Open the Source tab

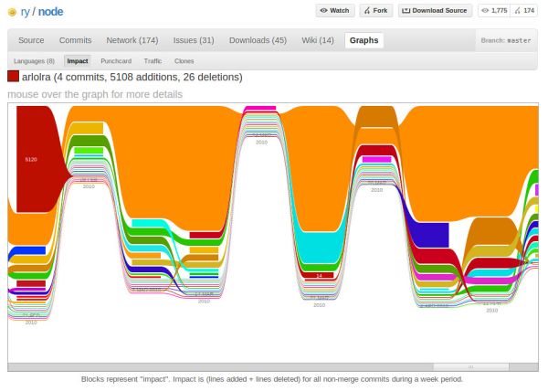point(31,40)
